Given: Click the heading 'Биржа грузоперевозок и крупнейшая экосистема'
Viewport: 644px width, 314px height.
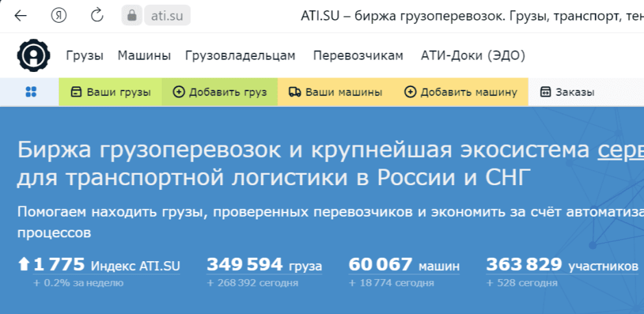Looking at the screenshot, I should click(304, 151).
